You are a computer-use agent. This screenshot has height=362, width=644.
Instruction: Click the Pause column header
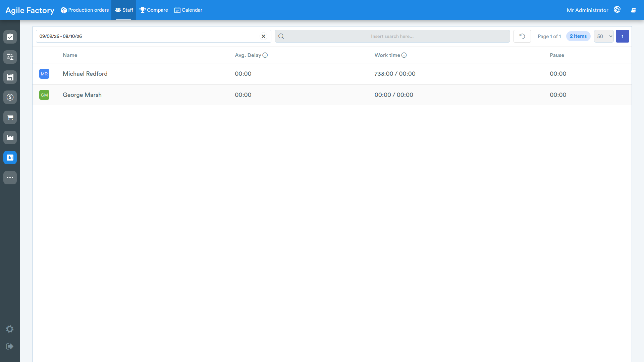tap(557, 55)
